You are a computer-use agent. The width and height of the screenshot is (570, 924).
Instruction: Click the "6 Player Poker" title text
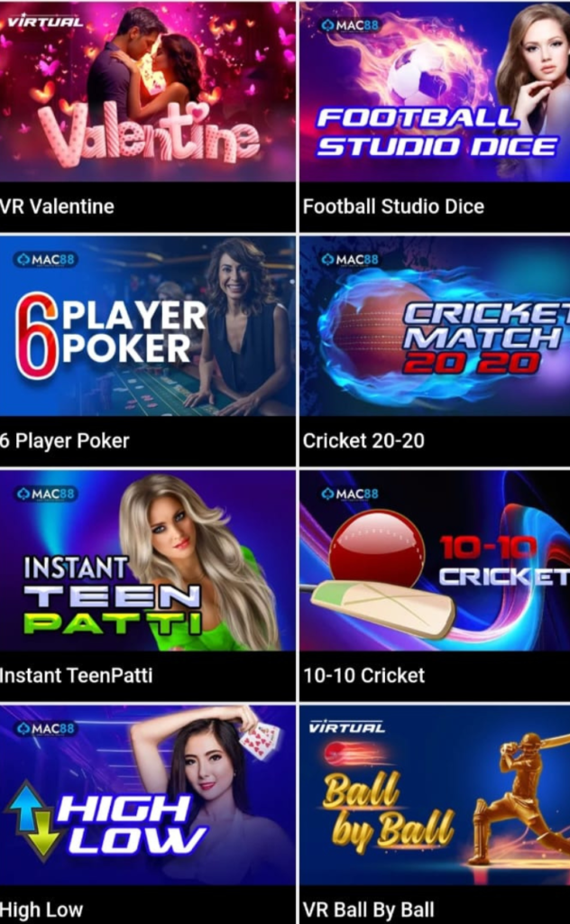(64, 440)
